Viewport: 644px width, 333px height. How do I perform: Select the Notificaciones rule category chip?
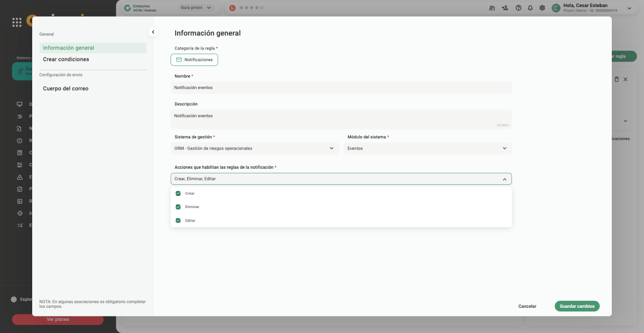[194, 60]
